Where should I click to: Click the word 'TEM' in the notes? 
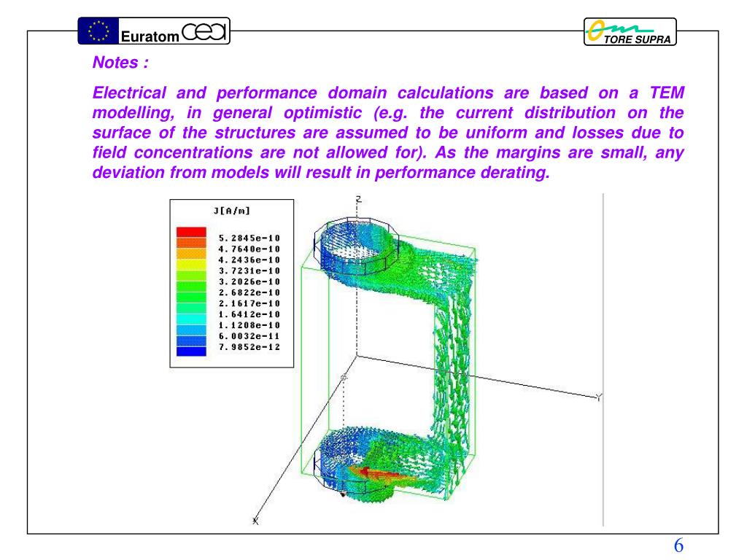pos(667,93)
